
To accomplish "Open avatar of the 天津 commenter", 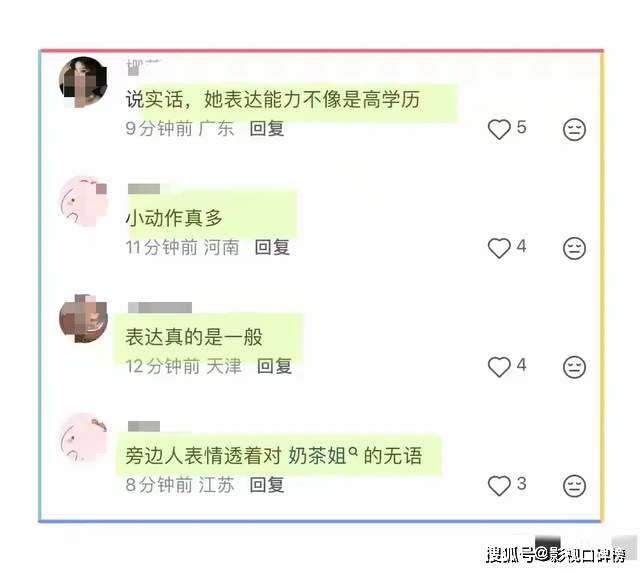I will (x=84, y=318).
